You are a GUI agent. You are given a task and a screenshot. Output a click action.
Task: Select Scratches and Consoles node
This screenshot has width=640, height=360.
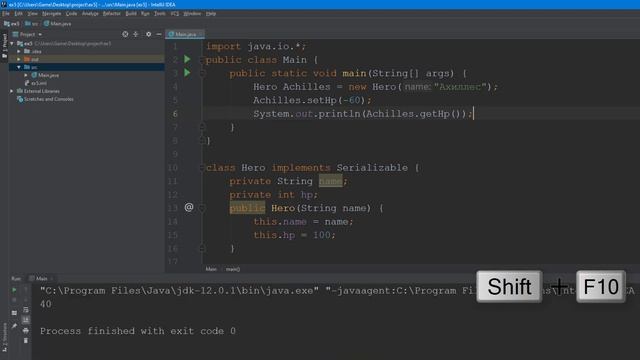pos(45,99)
